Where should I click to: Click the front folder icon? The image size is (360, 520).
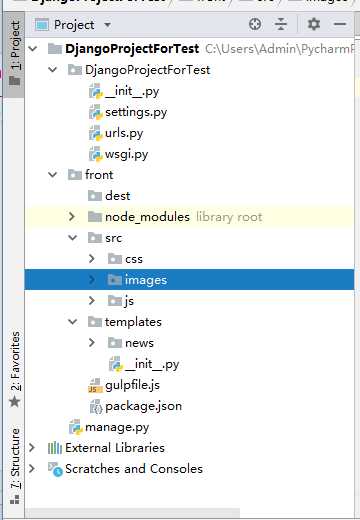coord(75,175)
